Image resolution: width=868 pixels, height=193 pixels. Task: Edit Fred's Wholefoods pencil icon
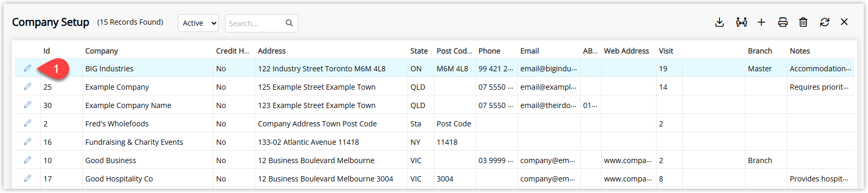click(x=27, y=123)
